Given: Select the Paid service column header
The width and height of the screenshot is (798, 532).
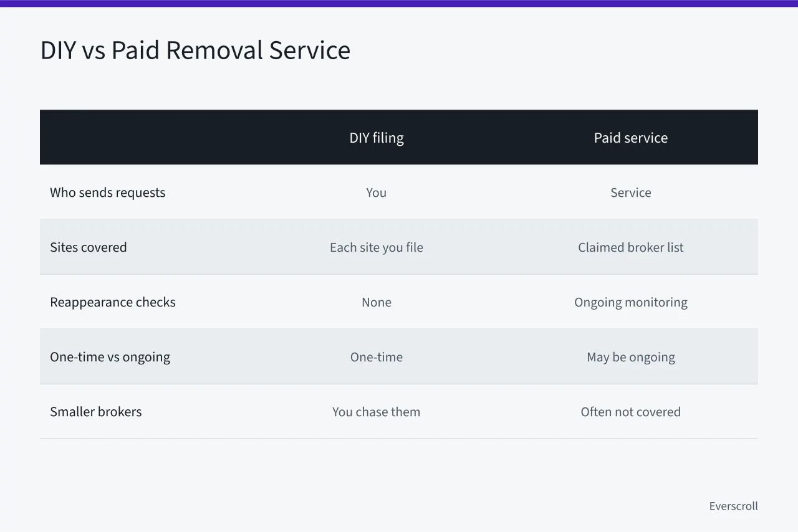Looking at the screenshot, I should click(x=630, y=138).
